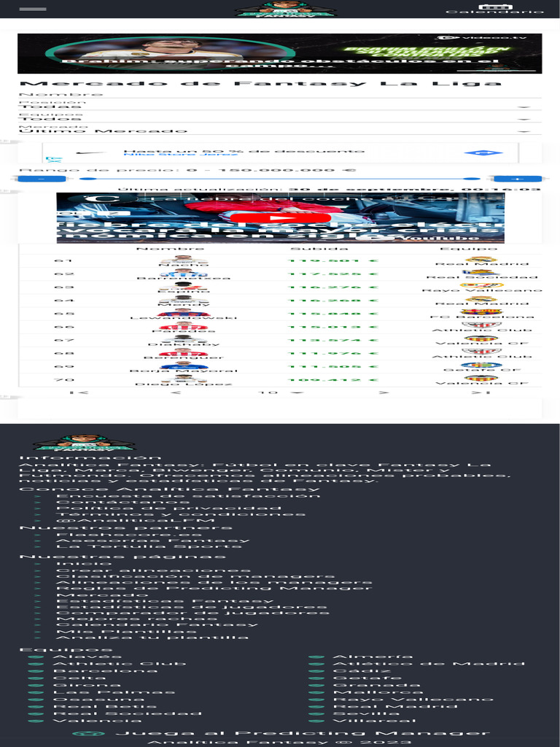Click the Nike ad arrow button
This screenshot has width=560, height=747.
[x=483, y=153]
